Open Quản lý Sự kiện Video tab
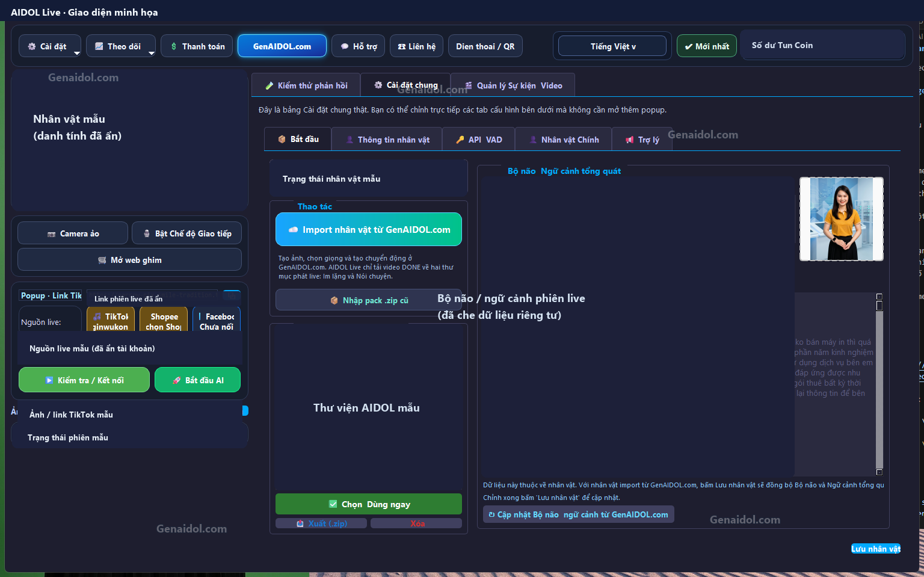The image size is (924, 577). (513, 85)
